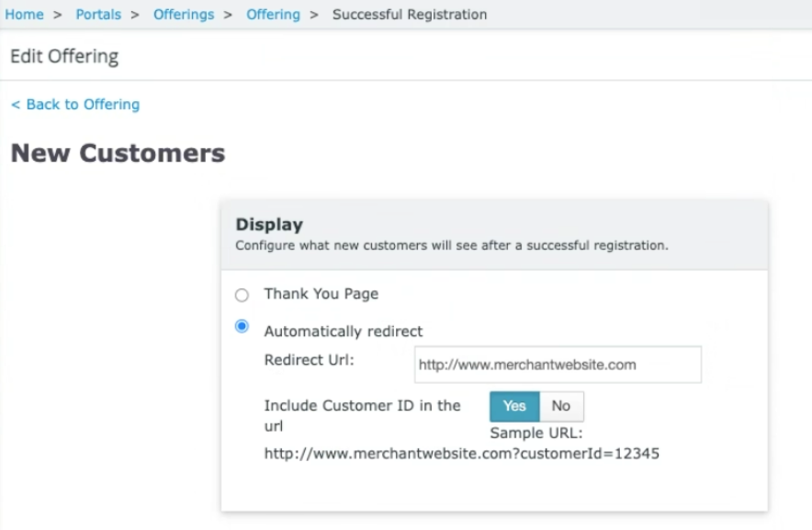The height and width of the screenshot is (530, 812).
Task: Select the Thank You Page radio option
Action: [x=242, y=295]
